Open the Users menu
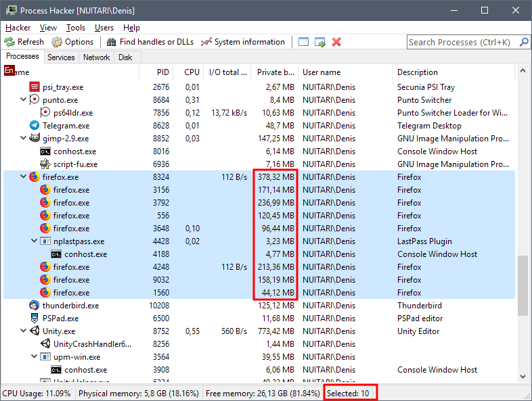Screen dimensions: 532x401 tap(104, 28)
